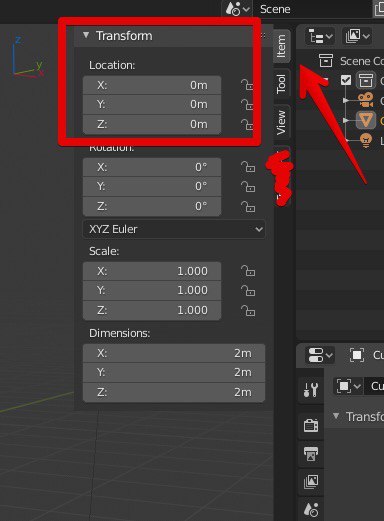
Task: Open the object data-block browse dropdown
Action: tap(348, 386)
